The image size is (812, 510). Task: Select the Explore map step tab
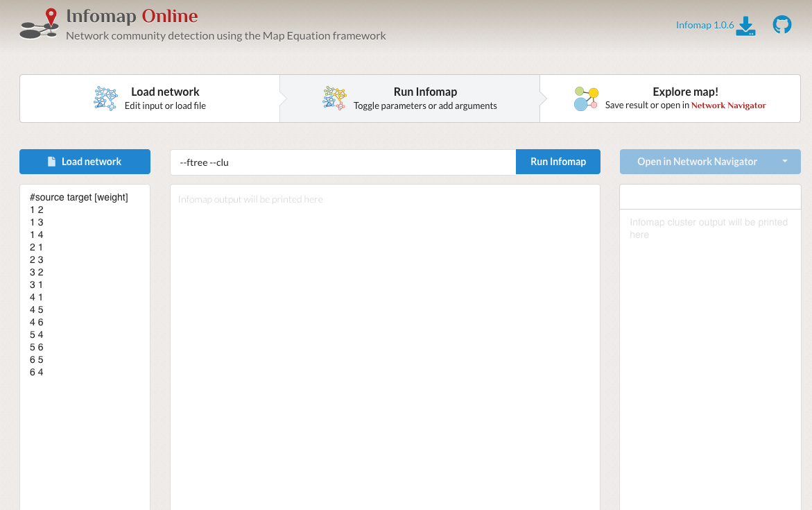point(670,99)
